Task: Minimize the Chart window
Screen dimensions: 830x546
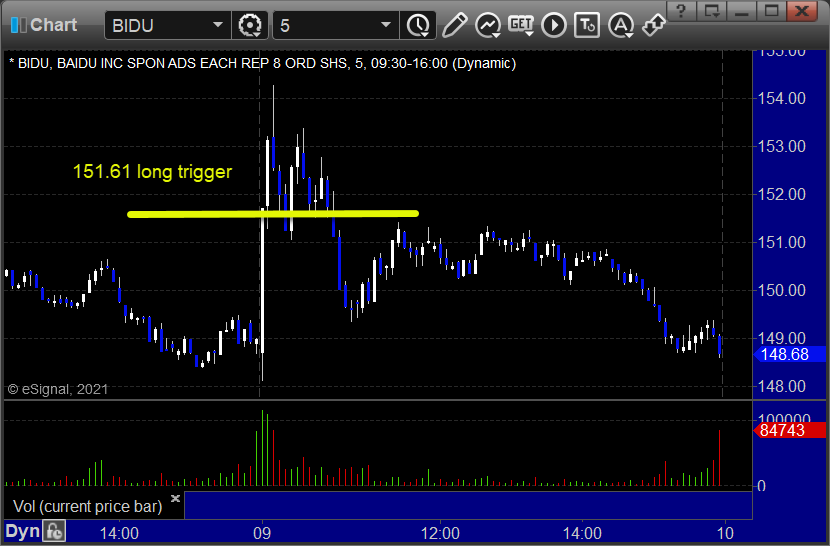Action: click(741, 11)
